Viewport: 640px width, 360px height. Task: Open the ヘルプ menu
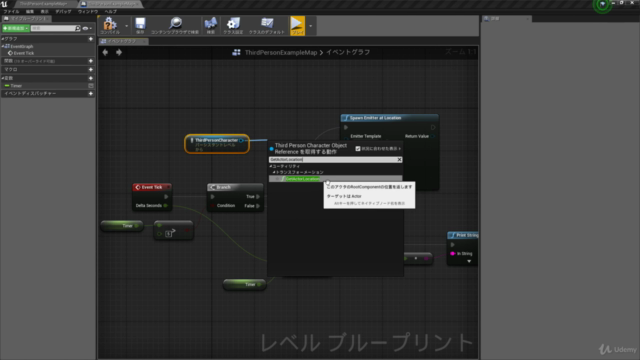click(111, 11)
